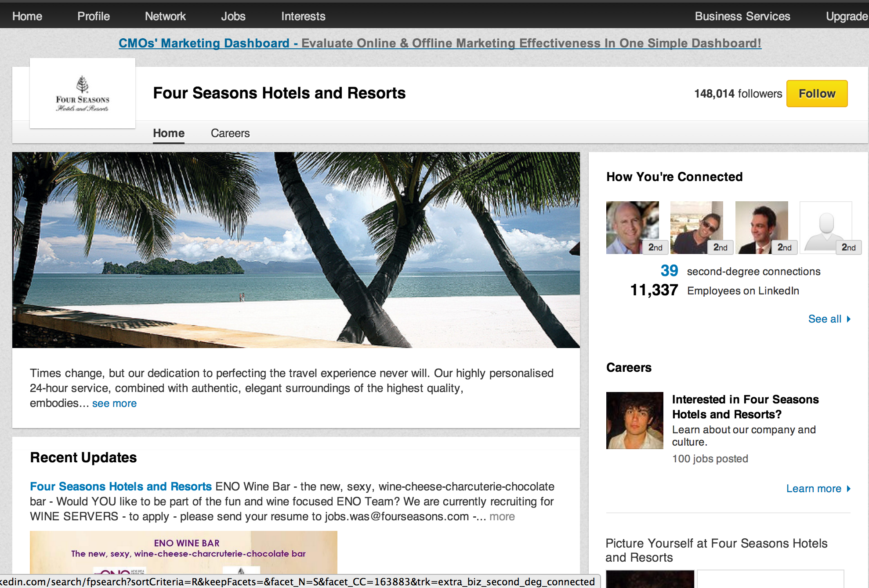Click How You're Connected heading
This screenshot has height=588, width=869.
pyautogui.click(x=674, y=177)
